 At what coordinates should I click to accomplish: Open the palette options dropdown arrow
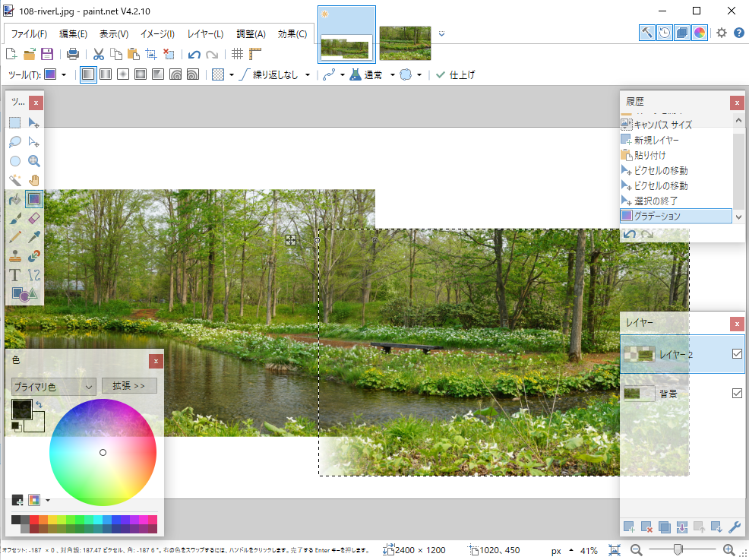click(48, 500)
